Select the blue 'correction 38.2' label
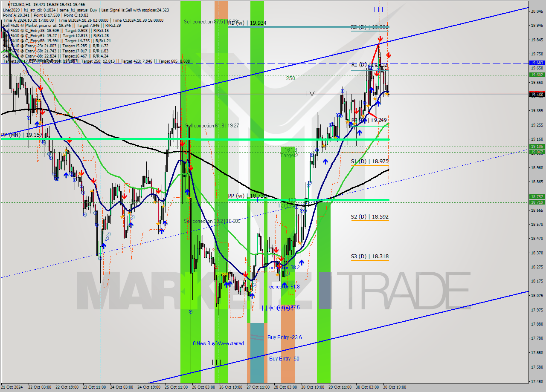546x392 pixels. point(284,268)
